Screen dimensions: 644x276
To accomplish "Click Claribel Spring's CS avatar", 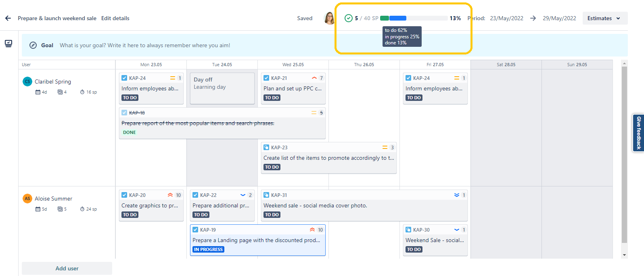I will click(27, 82).
